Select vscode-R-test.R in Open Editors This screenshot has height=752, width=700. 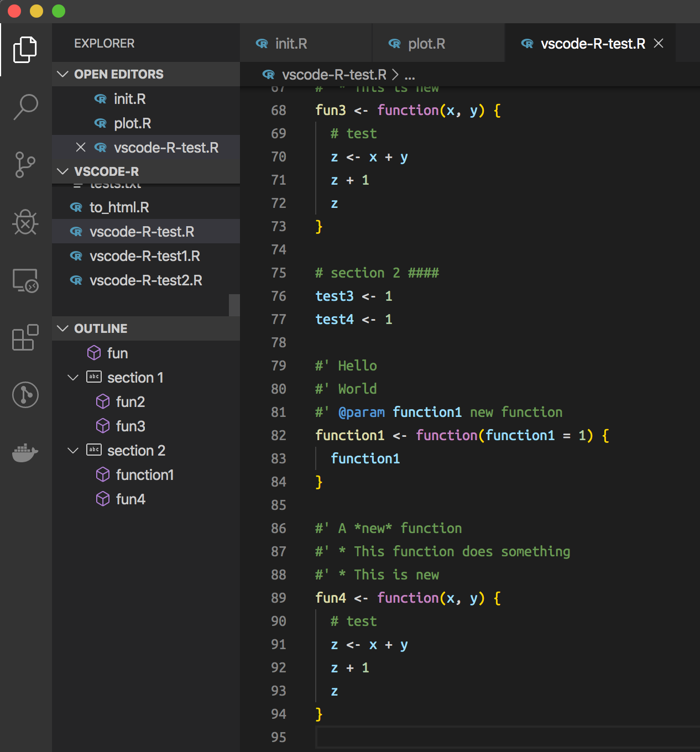pos(146,147)
